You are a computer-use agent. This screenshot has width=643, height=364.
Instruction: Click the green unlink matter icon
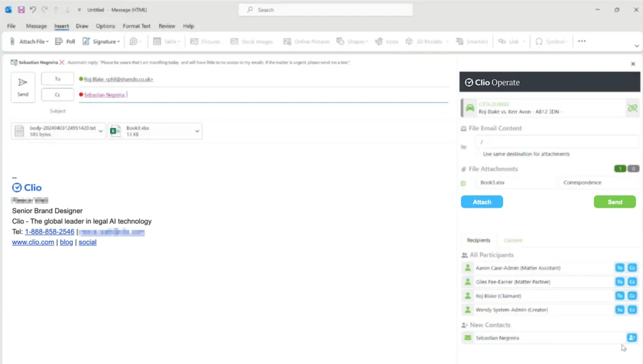coord(632,108)
